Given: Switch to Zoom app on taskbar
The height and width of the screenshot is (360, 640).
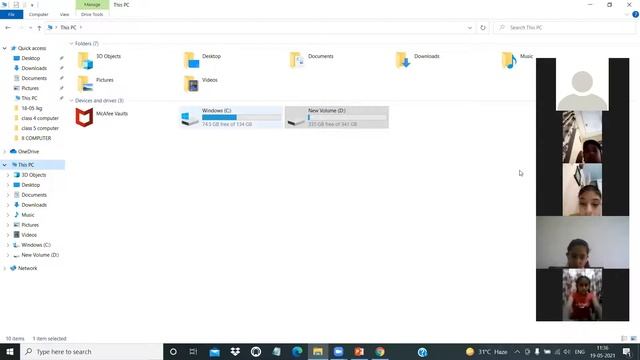Looking at the screenshot, I should point(338,351).
